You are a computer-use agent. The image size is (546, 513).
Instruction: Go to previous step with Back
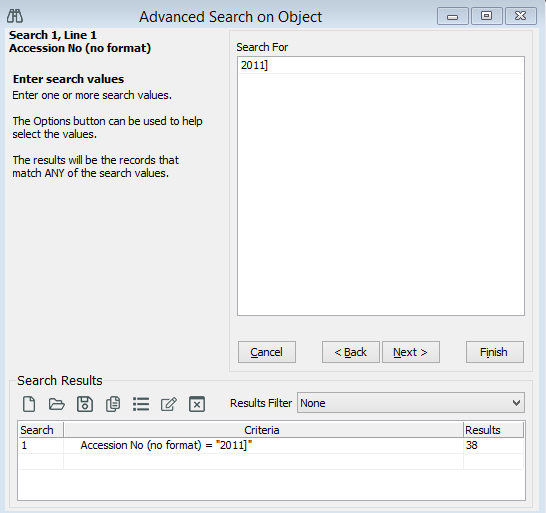[351, 352]
